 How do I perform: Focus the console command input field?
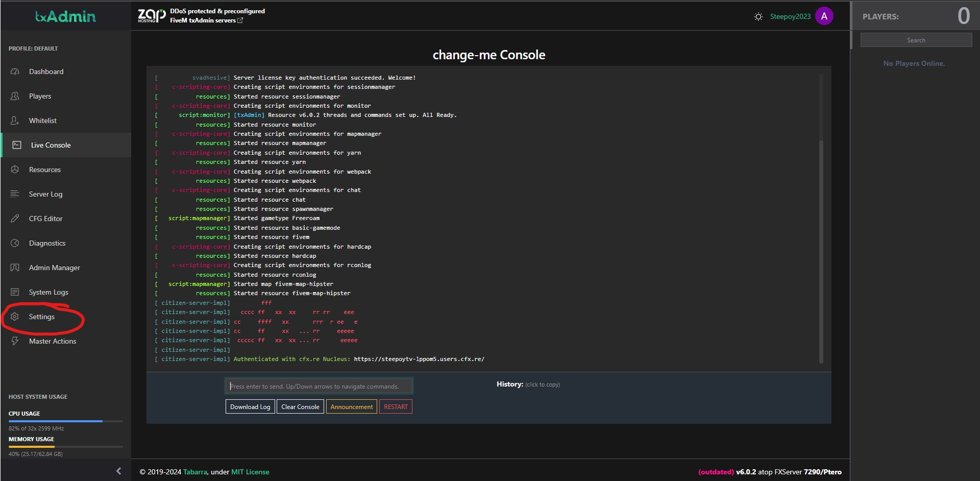point(318,386)
